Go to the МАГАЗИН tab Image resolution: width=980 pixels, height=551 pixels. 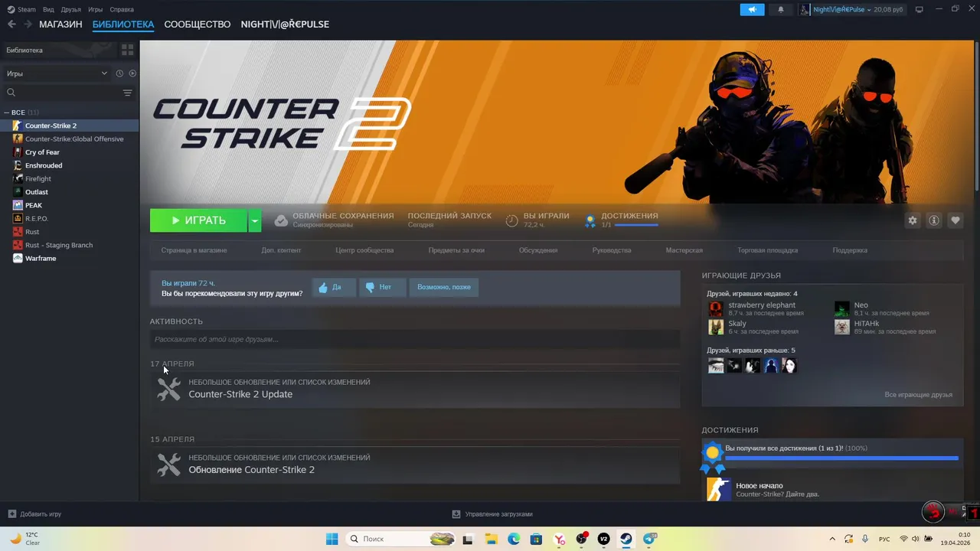pos(60,24)
